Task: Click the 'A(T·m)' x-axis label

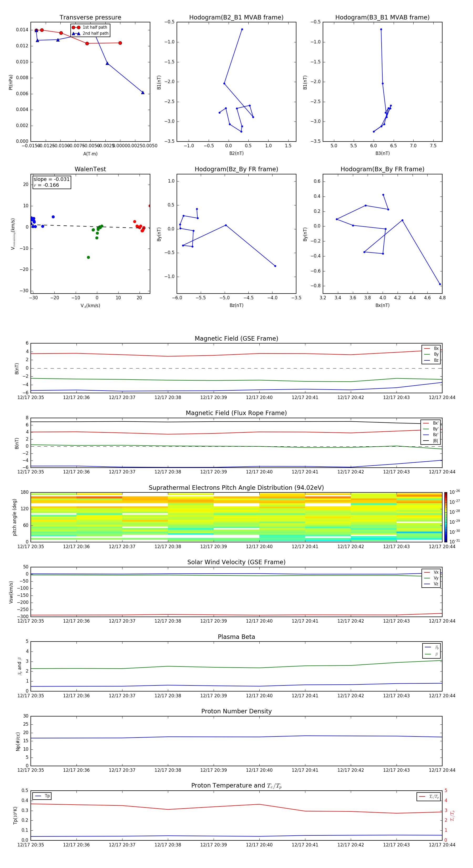Action: pyautogui.click(x=90, y=154)
